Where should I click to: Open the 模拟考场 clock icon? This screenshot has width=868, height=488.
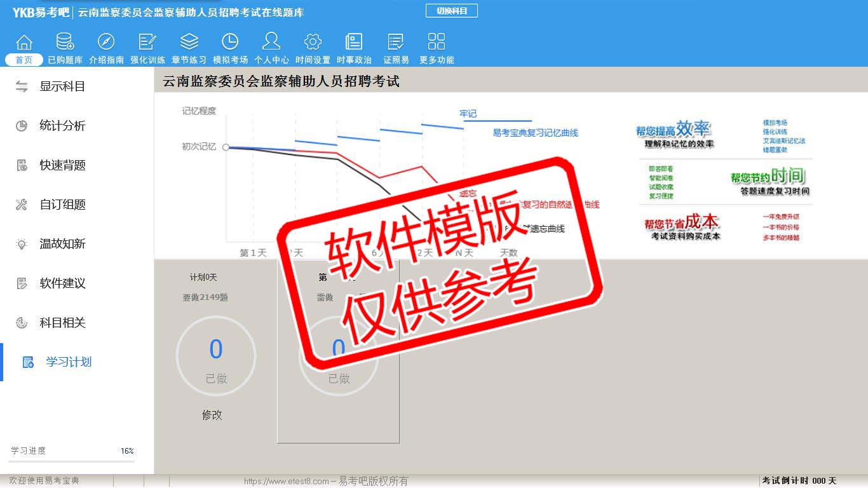pyautogui.click(x=230, y=42)
